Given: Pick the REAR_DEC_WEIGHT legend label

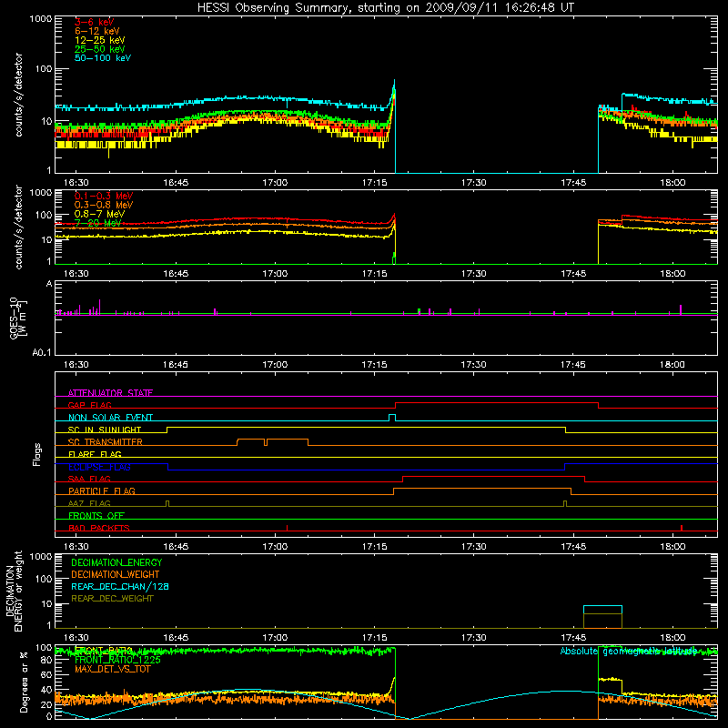Looking at the screenshot, I should tap(112, 599).
